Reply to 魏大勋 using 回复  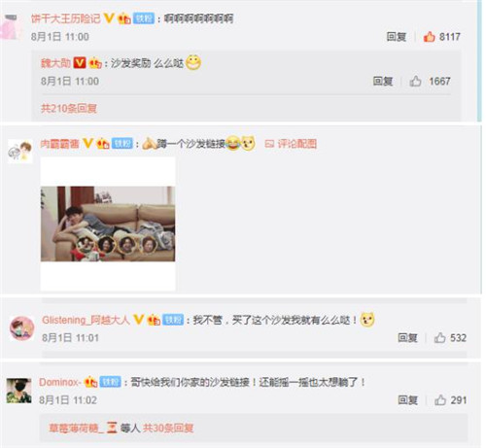[383, 81]
